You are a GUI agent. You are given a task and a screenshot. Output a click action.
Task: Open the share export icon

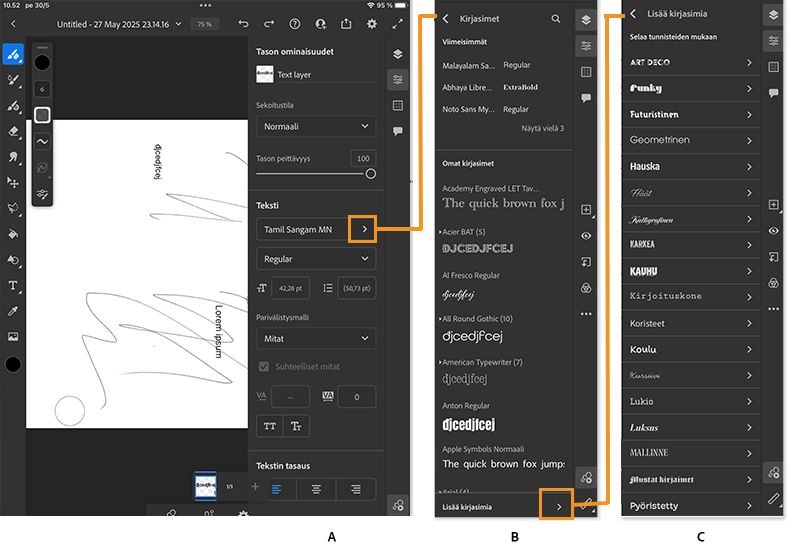[346, 24]
